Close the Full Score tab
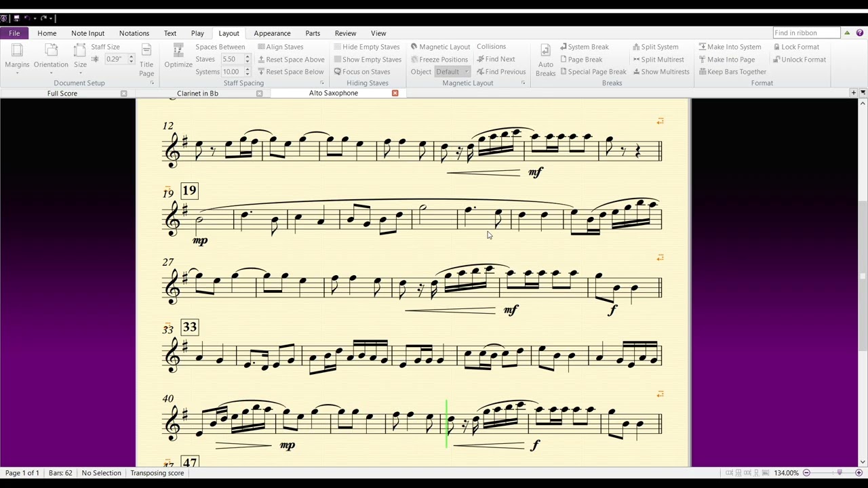This screenshot has height=488, width=868. coord(123,93)
